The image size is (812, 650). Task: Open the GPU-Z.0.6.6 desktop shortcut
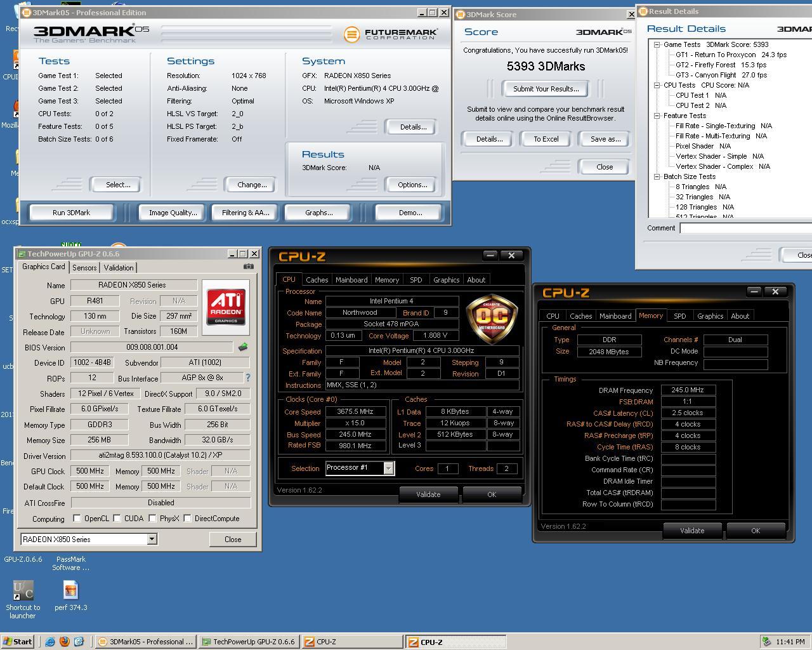[23, 559]
